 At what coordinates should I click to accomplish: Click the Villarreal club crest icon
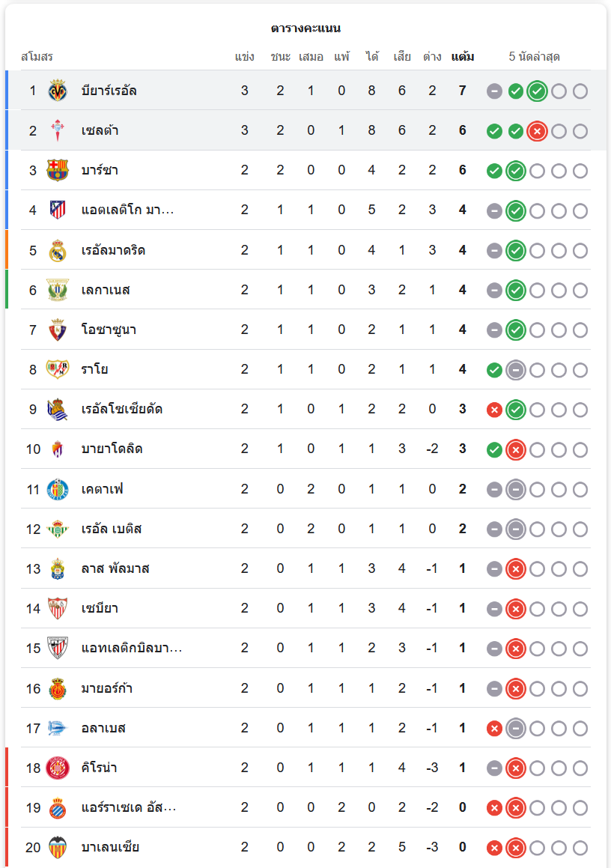click(x=58, y=91)
